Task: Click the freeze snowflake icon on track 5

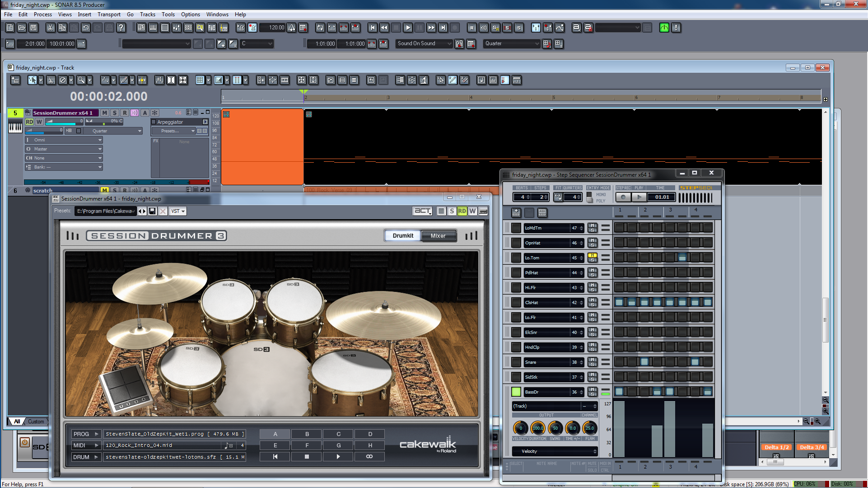Action: (x=154, y=113)
